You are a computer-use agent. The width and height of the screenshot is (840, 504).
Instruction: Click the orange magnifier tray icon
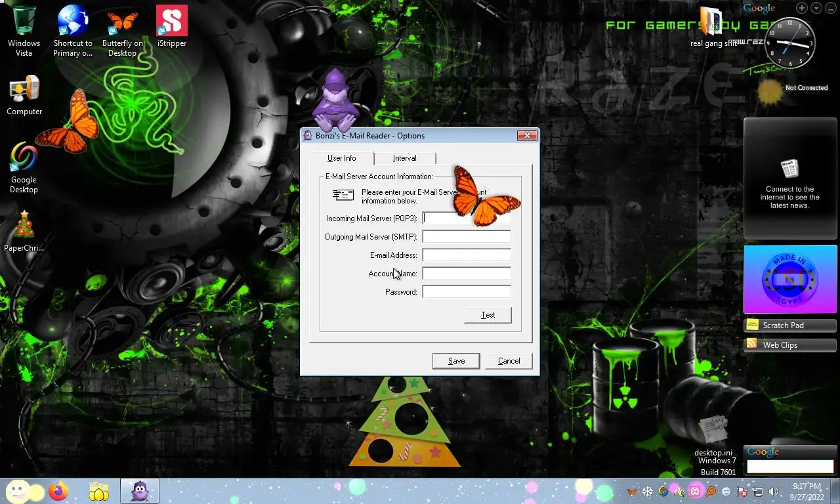pyautogui.click(x=711, y=492)
